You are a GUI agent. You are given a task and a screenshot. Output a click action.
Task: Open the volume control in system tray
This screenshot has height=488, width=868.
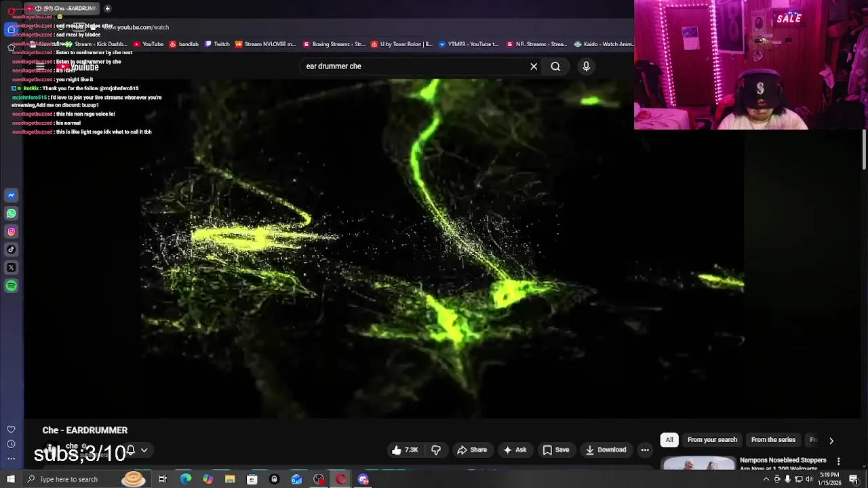809,479
